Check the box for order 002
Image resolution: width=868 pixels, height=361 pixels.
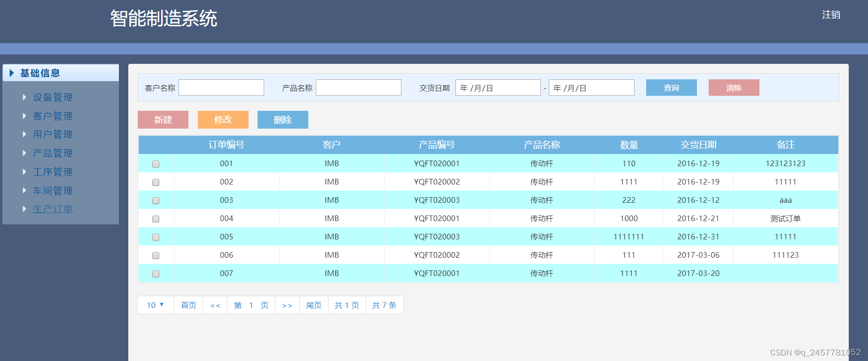coord(156,182)
